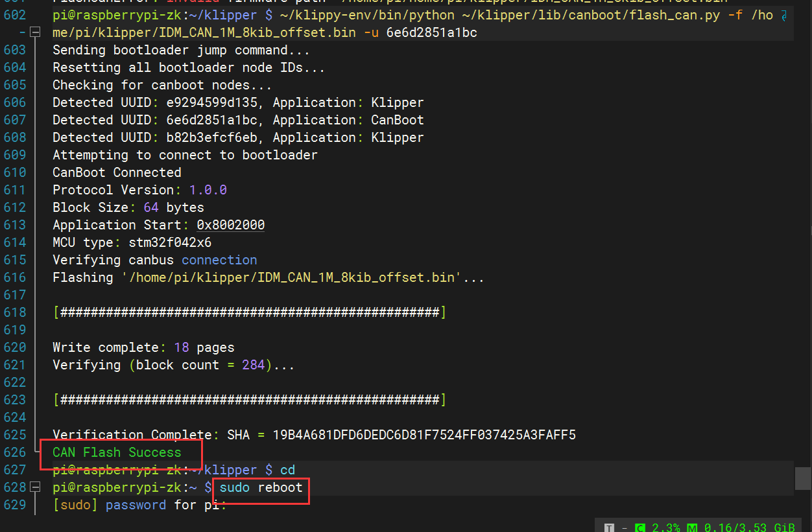This screenshot has width=812, height=532.
Task: Click the flashing file path on line 616
Action: [x=291, y=277]
